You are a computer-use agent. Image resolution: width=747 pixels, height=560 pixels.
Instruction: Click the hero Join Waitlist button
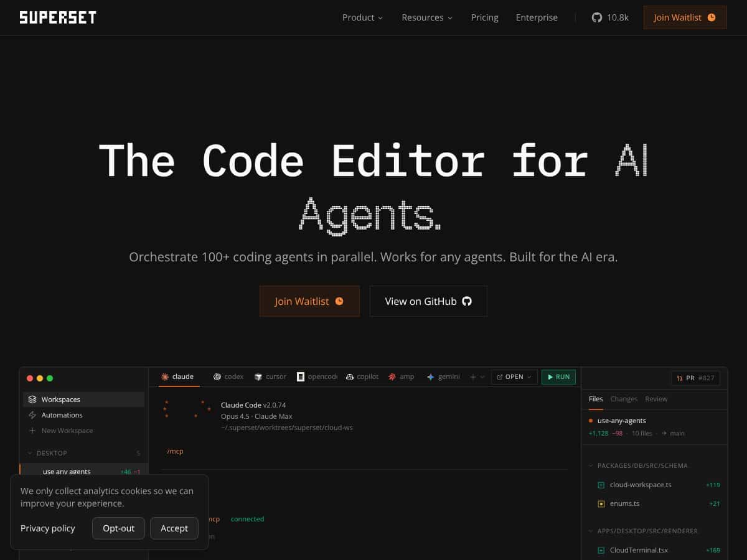[309, 301]
